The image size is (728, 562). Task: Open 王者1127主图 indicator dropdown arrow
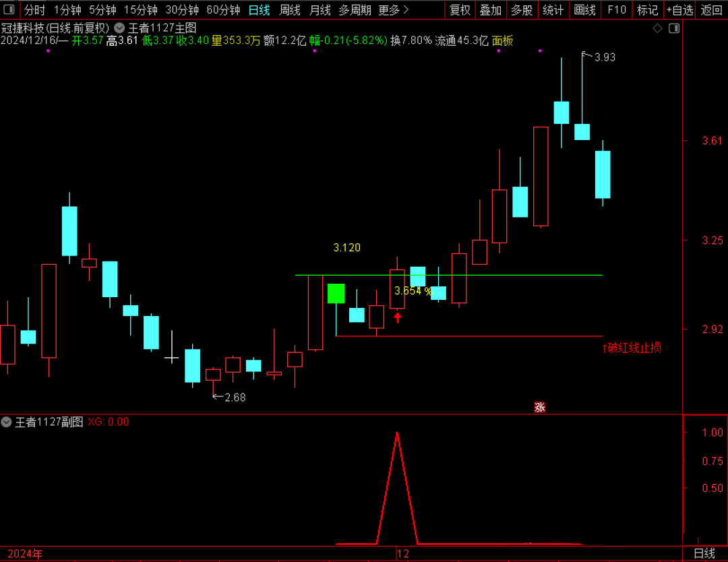(119, 28)
